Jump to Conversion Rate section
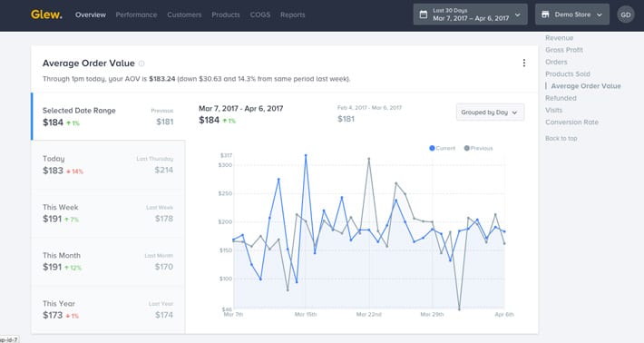644x343 pixels. [571, 122]
